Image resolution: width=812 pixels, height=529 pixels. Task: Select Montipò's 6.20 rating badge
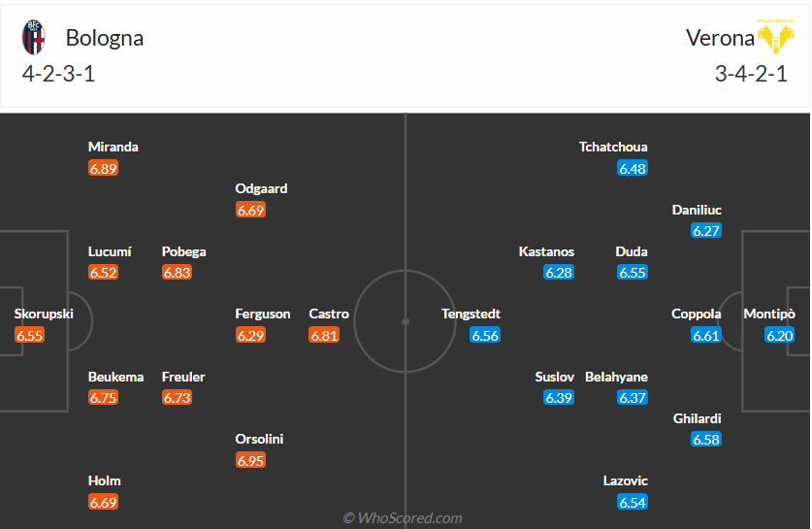tap(780, 335)
